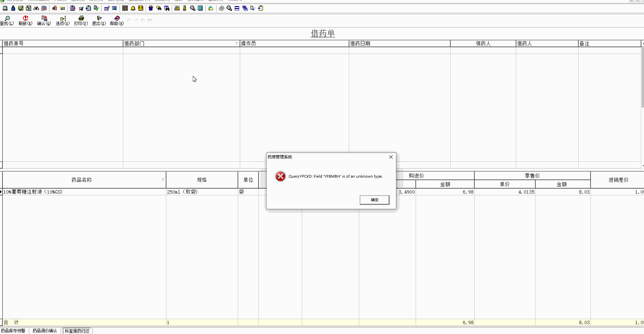Viewport: 644px width, 334px height.
Task: Click the 借药单号 column header
Action: (63, 43)
